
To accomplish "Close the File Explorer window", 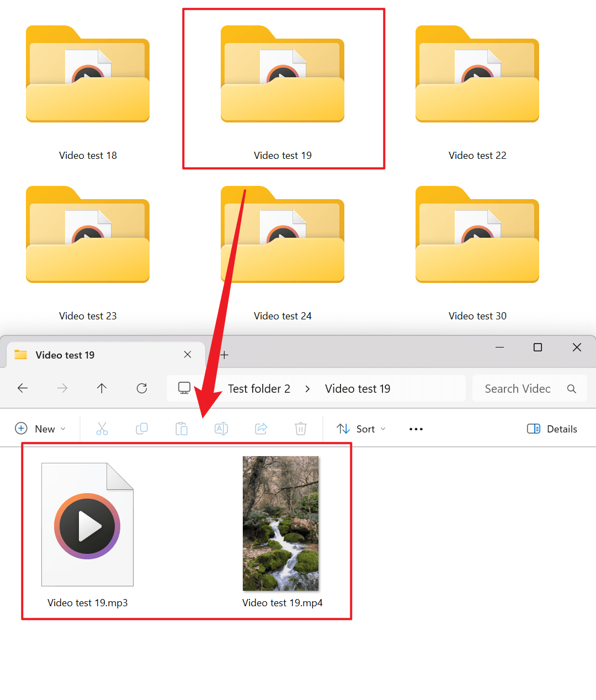I will (x=577, y=347).
